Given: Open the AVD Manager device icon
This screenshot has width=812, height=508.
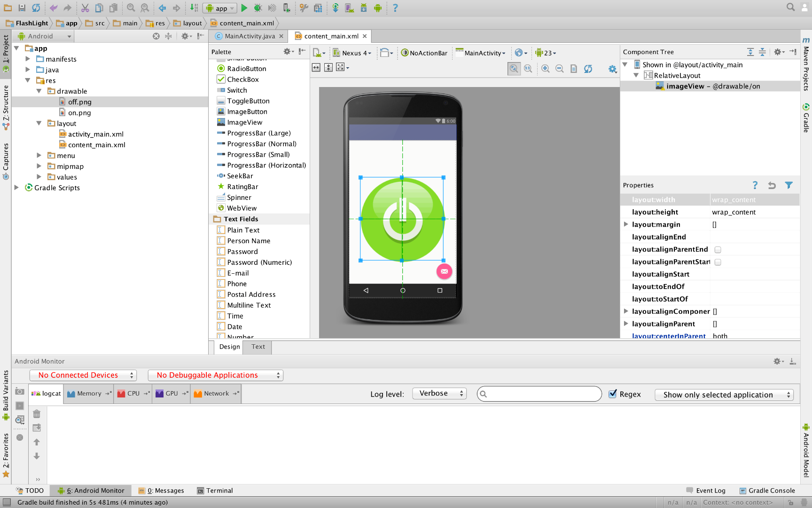Looking at the screenshot, I should (x=350, y=8).
